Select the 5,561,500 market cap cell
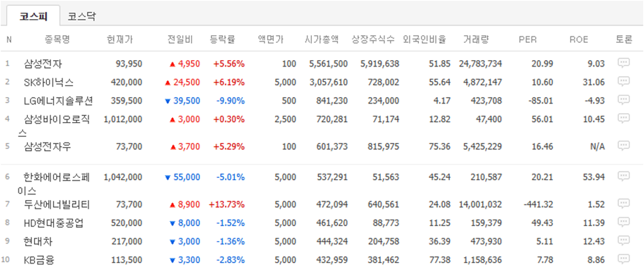This screenshot has width=644, height=275. pyautogui.click(x=329, y=64)
